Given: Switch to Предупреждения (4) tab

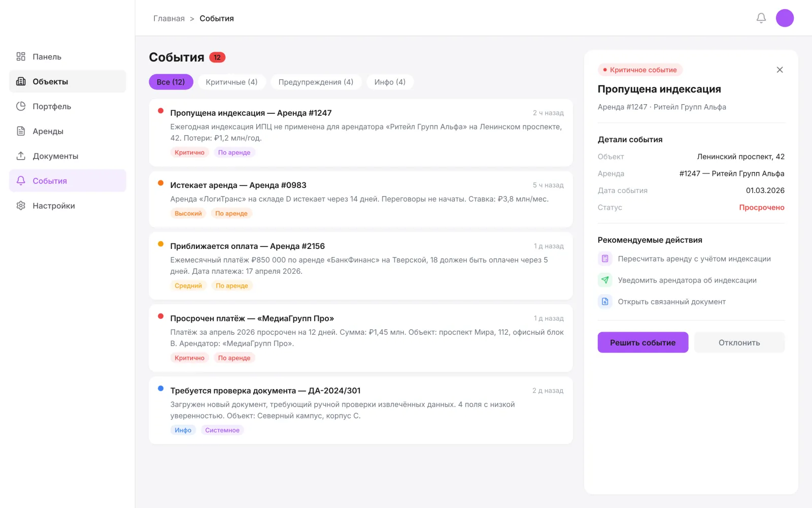Looking at the screenshot, I should (316, 82).
